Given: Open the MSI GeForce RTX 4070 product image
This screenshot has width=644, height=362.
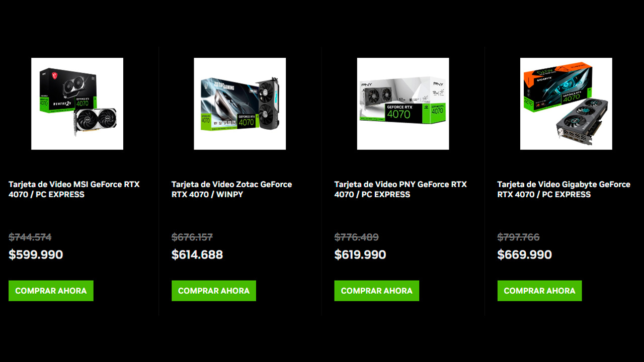Looking at the screenshot, I should tap(77, 104).
